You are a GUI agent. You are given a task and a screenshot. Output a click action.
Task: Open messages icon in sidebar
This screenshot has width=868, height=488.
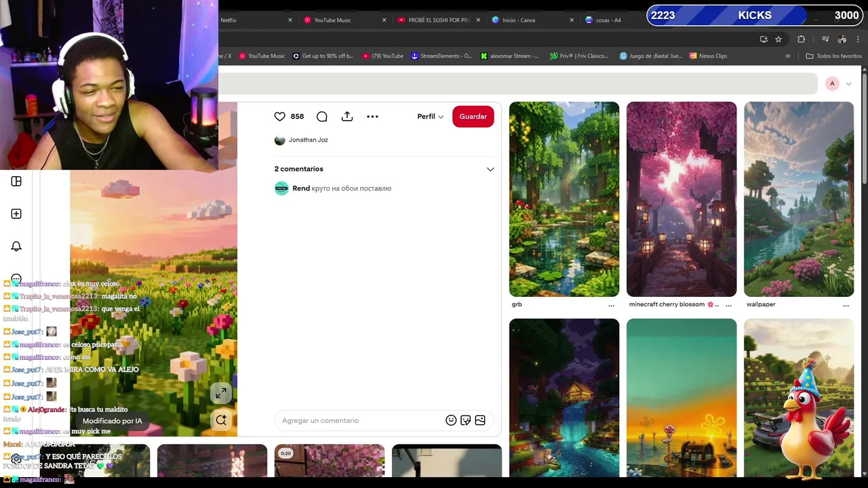tap(16, 279)
